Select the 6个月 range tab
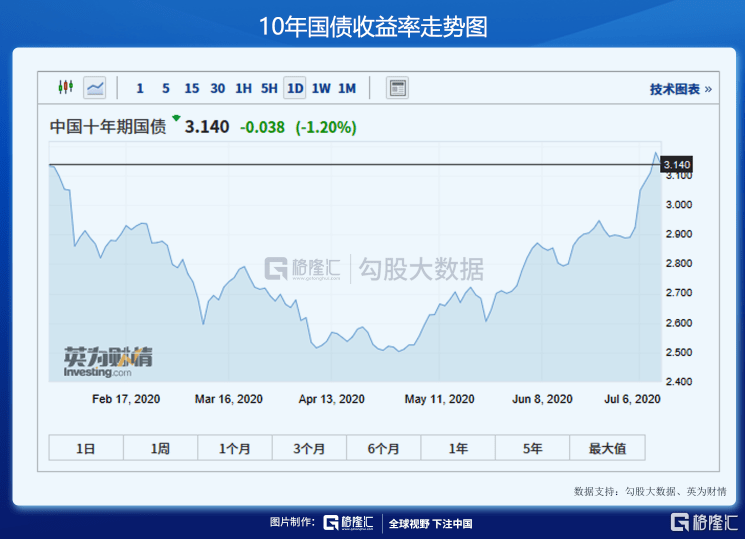This screenshot has height=539, width=745. 384,448
